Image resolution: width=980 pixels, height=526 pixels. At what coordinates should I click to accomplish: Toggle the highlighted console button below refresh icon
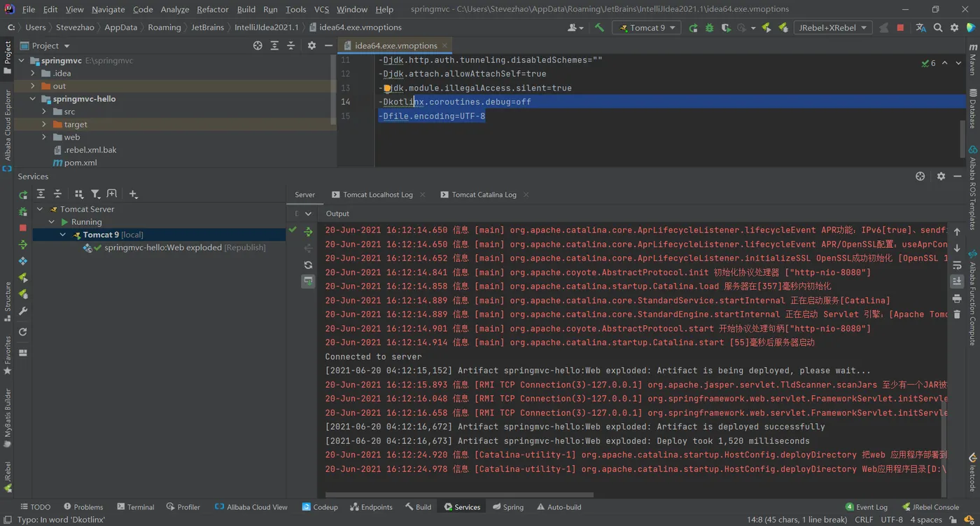308,282
